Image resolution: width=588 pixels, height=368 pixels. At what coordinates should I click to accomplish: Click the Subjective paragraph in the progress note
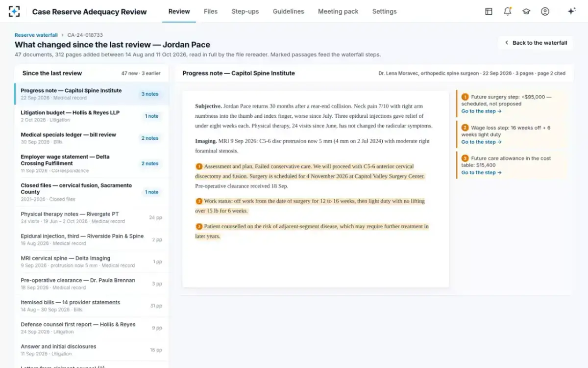(314, 116)
